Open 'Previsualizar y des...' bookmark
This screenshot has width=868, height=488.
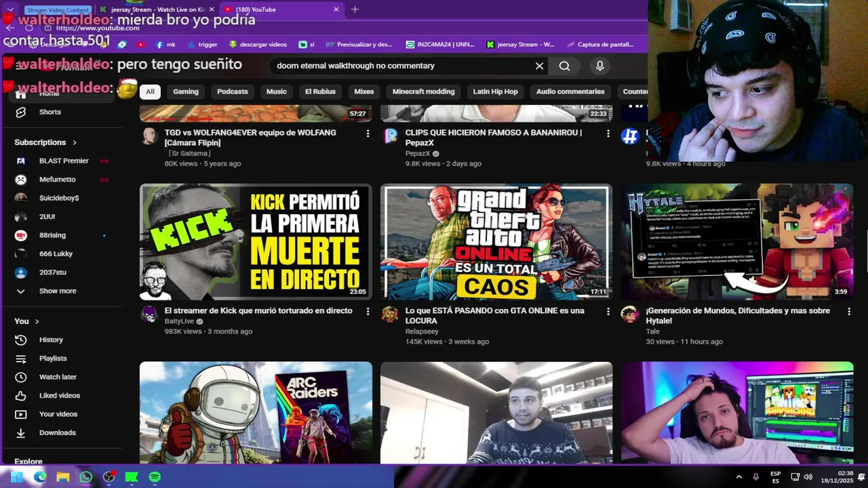(359, 45)
